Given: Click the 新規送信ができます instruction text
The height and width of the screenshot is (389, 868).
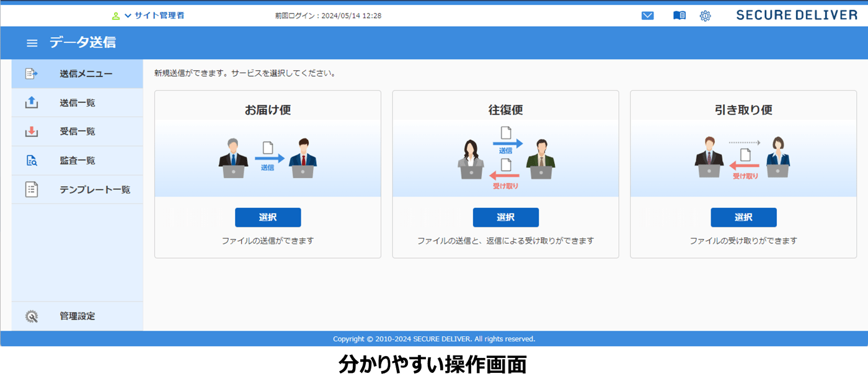Looking at the screenshot, I should (x=246, y=73).
